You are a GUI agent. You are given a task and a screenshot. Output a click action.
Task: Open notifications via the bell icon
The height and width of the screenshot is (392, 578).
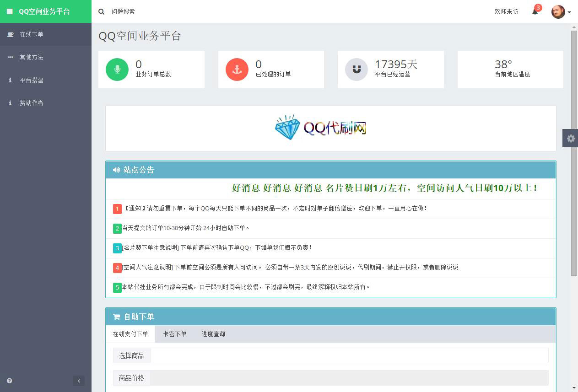(534, 11)
